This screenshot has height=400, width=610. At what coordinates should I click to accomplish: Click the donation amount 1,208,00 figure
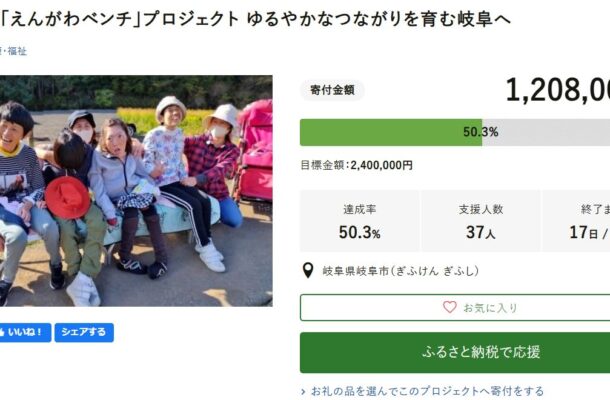coord(557,90)
